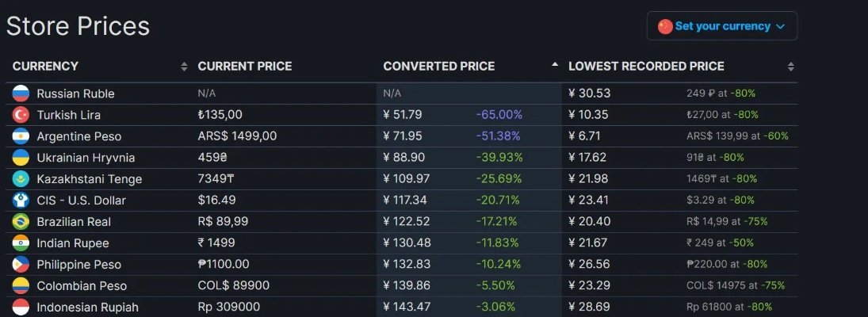This screenshot has width=868, height=317.
Task: Click the Turkish Lira currency name
Action: (x=68, y=115)
